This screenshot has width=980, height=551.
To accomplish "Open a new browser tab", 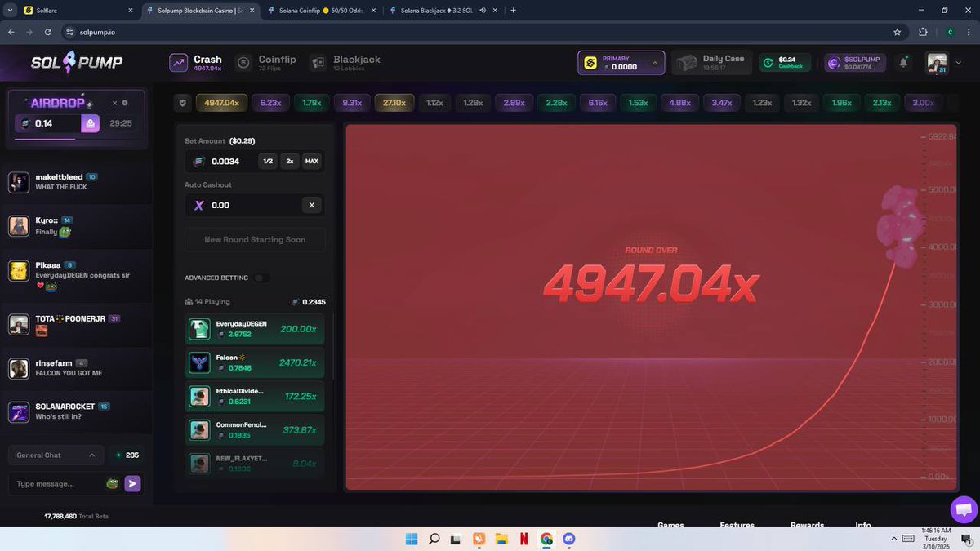I will [x=513, y=11].
